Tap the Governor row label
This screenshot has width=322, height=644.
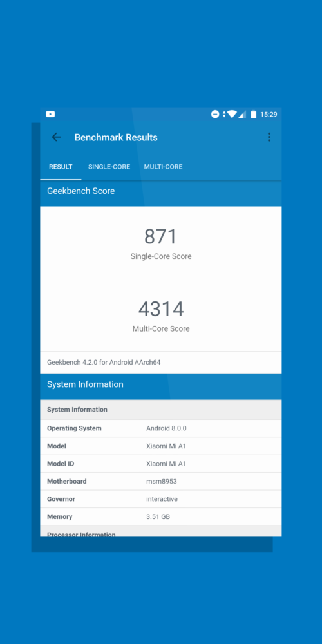61,499
